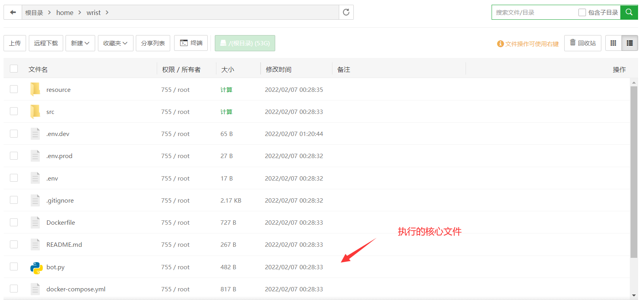
Task: Click the 权限 / 所有者 column header
Action: coord(181,69)
